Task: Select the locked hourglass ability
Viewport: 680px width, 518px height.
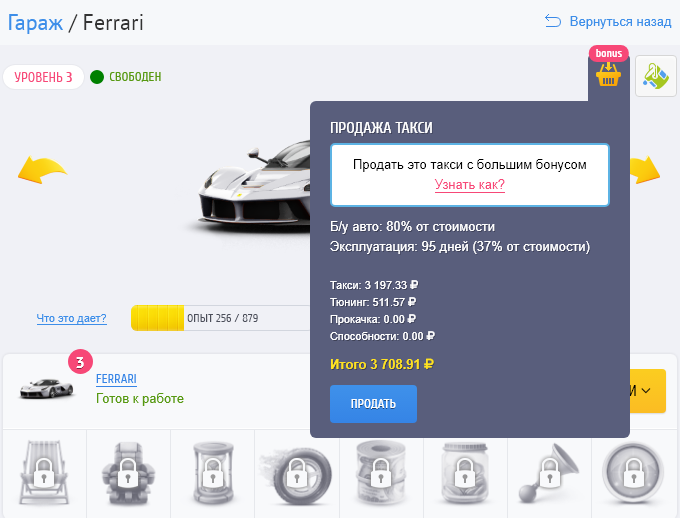Action: (212, 473)
